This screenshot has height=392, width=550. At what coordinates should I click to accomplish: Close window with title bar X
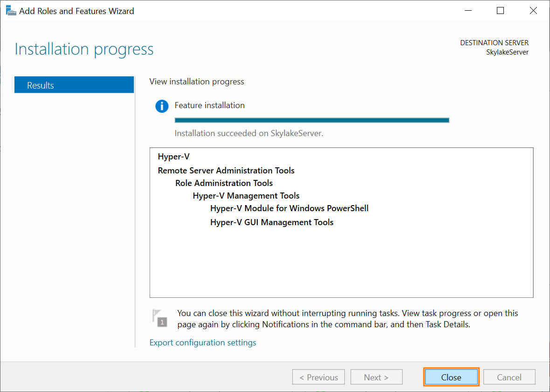[x=533, y=11]
